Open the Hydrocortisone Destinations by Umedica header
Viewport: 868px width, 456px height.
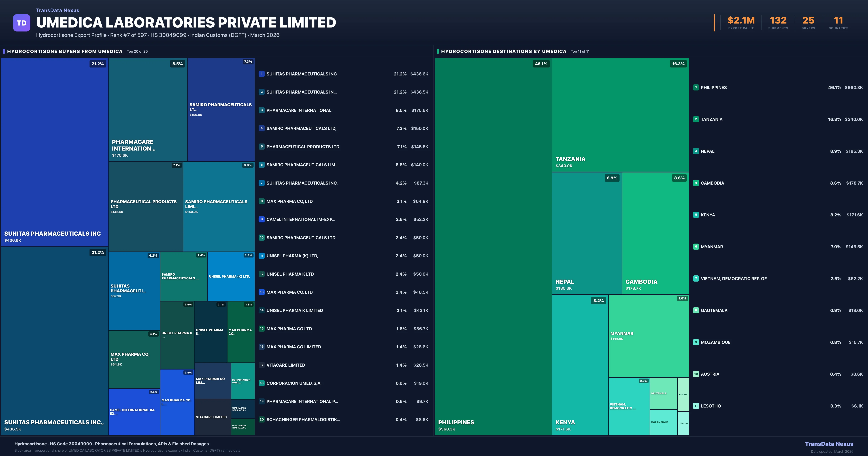(x=503, y=51)
